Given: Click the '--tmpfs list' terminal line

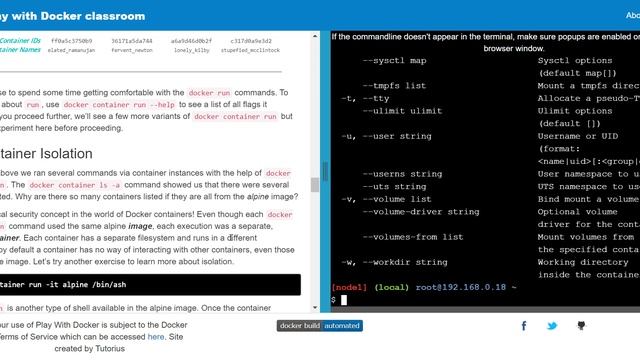Looking at the screenshot, I should [x=394, y=86].
